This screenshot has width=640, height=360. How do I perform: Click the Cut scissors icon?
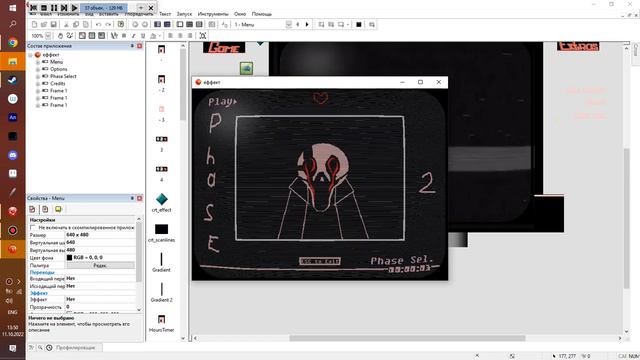coord(66,24)
